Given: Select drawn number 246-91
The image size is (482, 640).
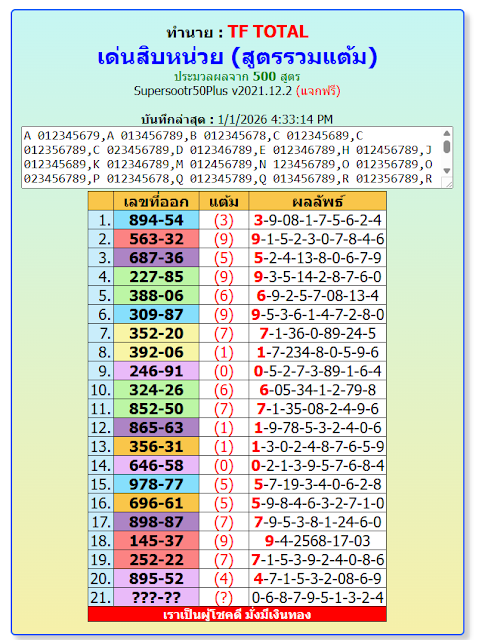Looking at the screenshot, I should tap(156, 371).
